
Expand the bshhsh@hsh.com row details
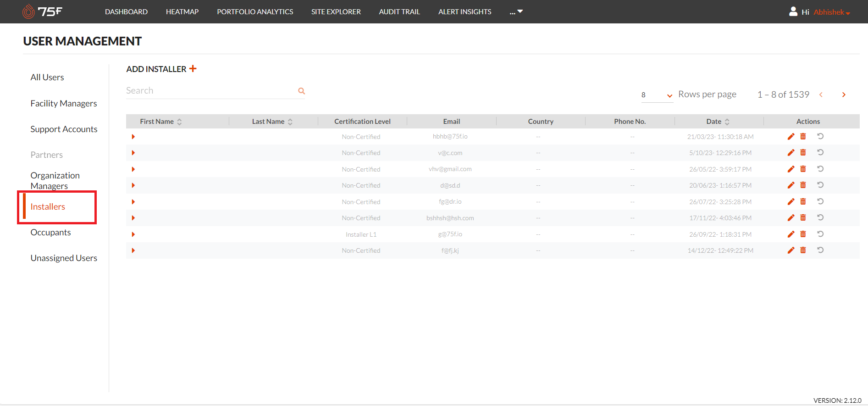tap(133, 218)
